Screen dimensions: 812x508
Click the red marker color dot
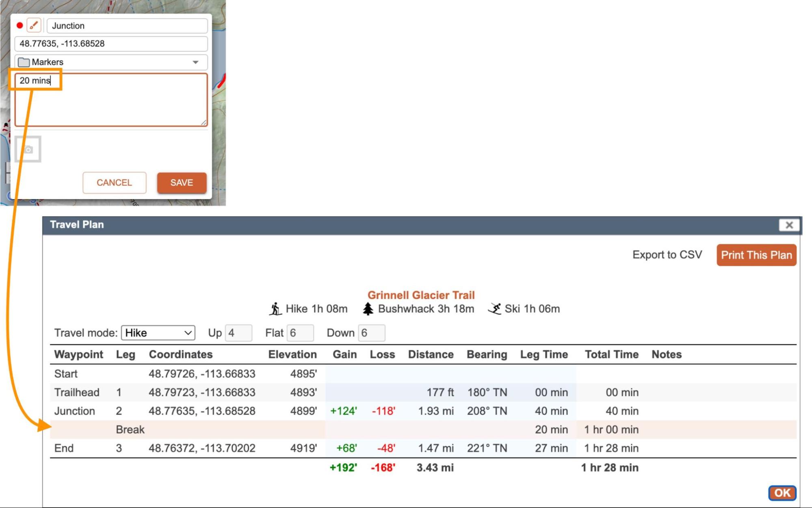19,25
